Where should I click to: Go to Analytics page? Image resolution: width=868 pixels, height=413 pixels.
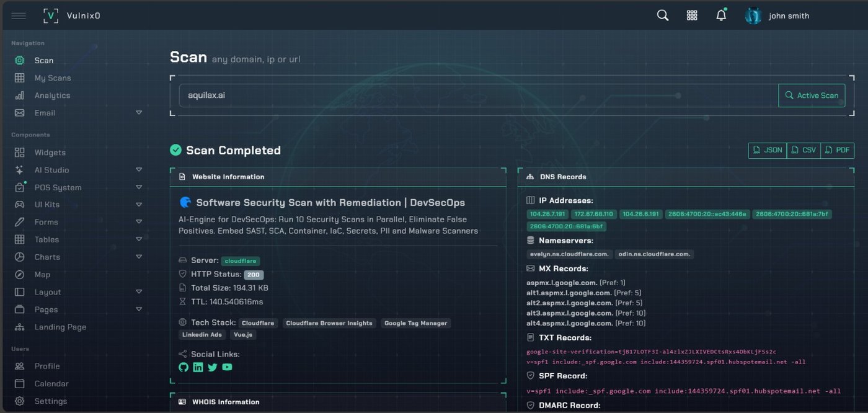[x=52, y=95]
